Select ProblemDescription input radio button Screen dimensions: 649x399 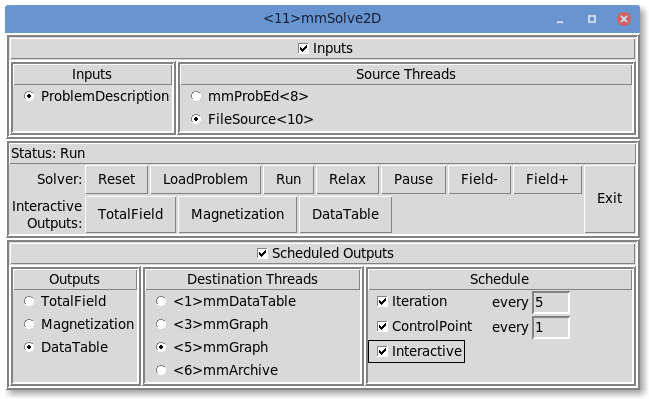click(29, 96)
